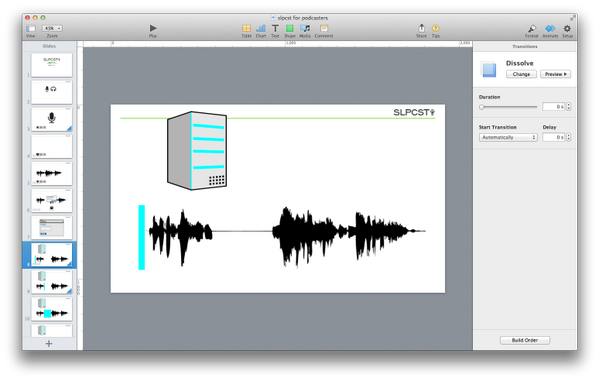
Task: Add a new slide
Action: tap(49, 344)
